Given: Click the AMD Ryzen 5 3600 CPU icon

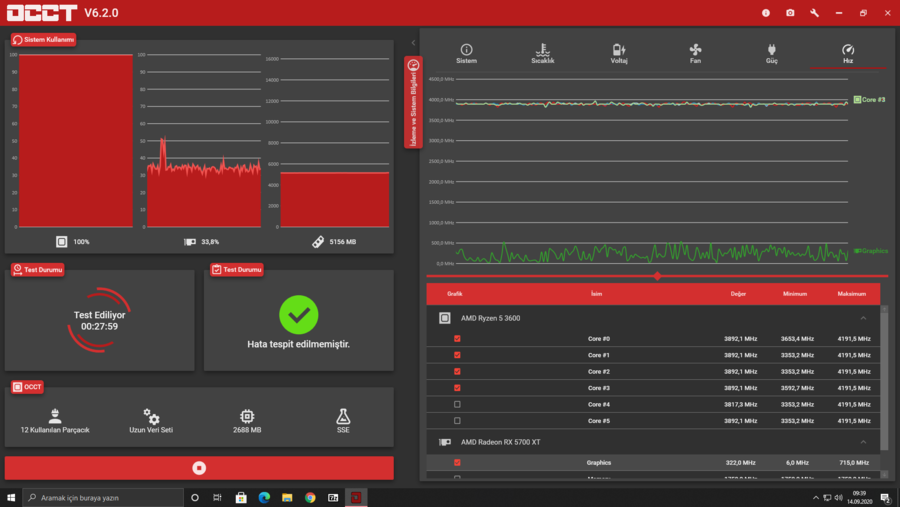Looking at the screenshot, I should click(x=445, y=318).
